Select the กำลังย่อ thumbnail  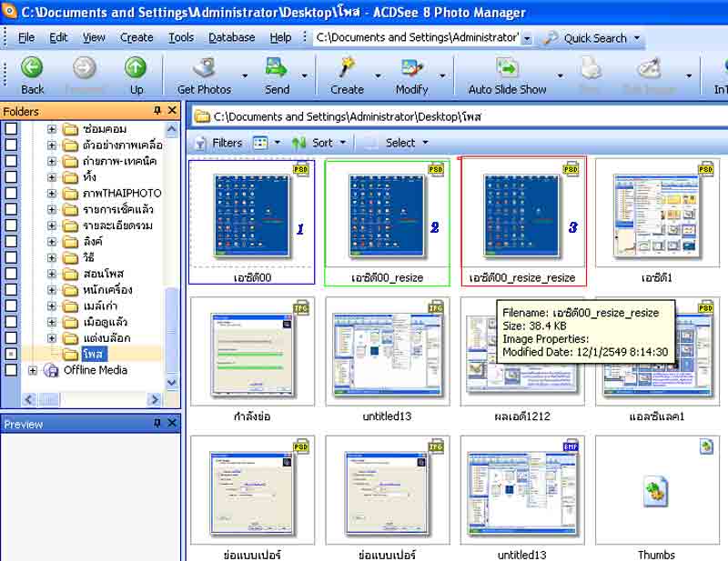[x=252, y=360]
